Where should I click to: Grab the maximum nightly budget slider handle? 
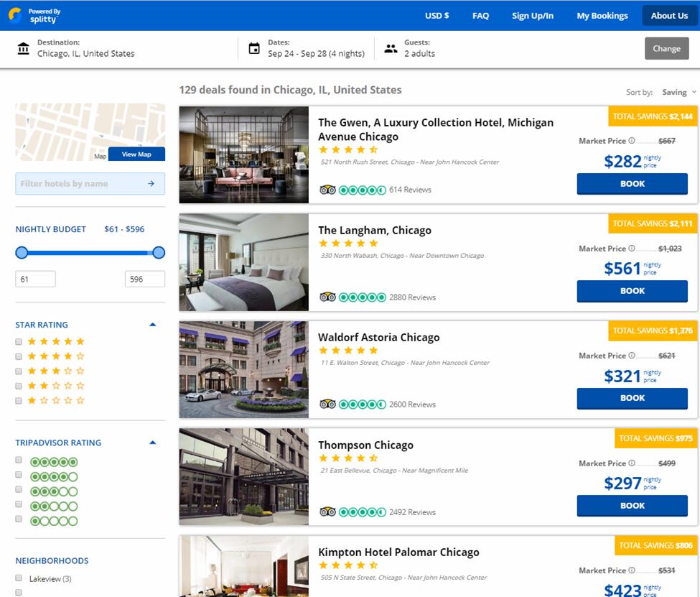point(159,252)
